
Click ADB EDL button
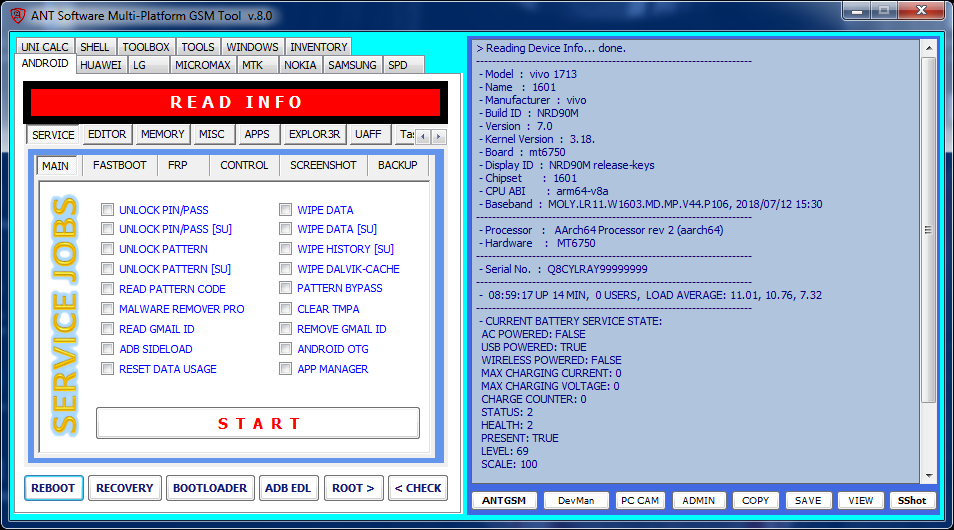coord(288,488)
